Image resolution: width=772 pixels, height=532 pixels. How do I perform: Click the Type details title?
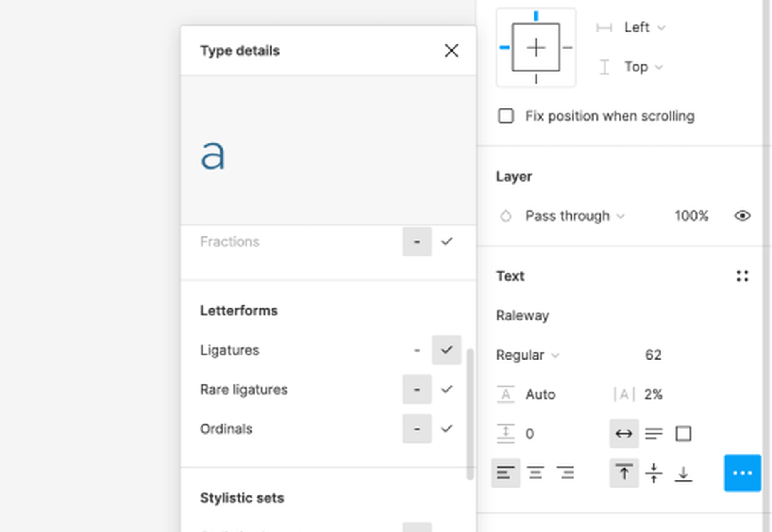tap(240, 51)
